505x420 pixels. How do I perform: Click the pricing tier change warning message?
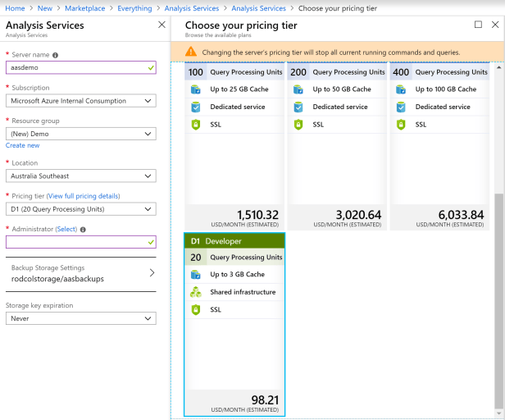331,52
